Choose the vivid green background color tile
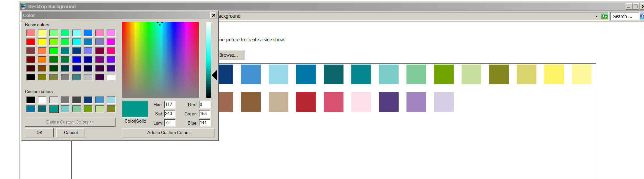644x179 pixels. (444, 74)
